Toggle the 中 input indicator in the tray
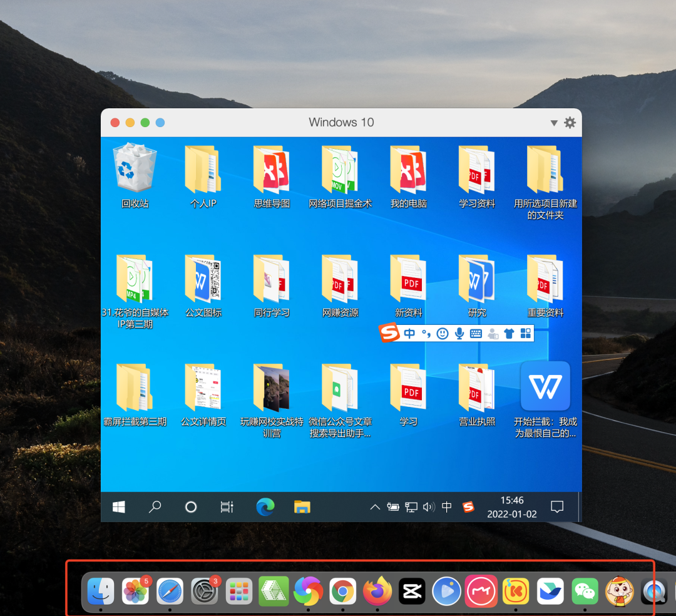 click(447, 507)
